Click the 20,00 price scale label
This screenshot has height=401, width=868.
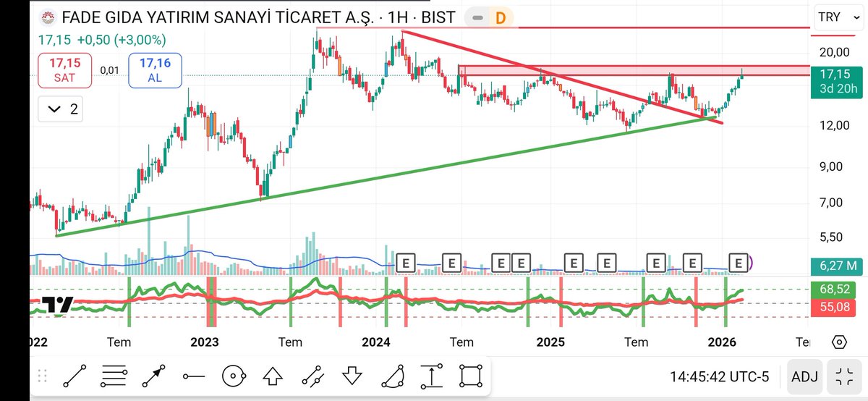833,53
